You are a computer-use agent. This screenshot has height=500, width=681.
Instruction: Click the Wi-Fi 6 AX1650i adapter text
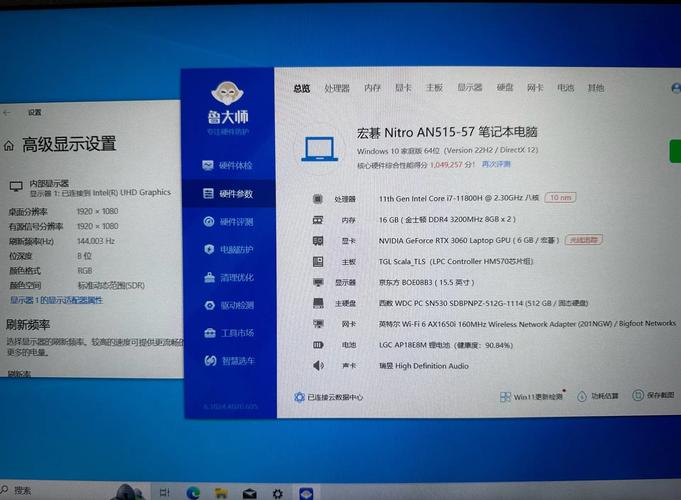[527, 324]
